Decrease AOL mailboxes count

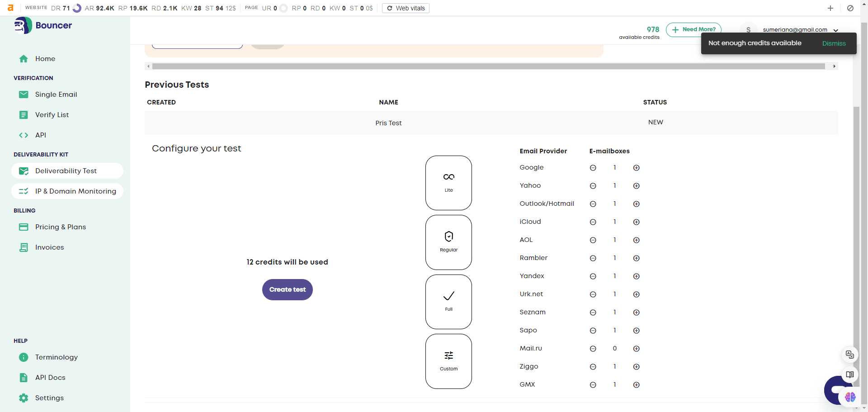[593, 240]
